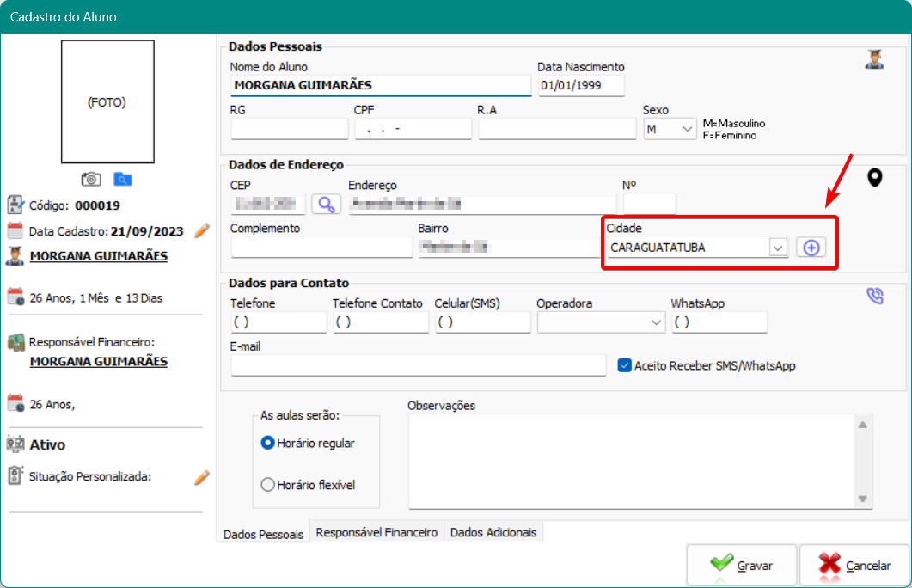Switch to Responsável Financeiro tab
Viewport: 912px width, 588px height.
coord(376,532)
